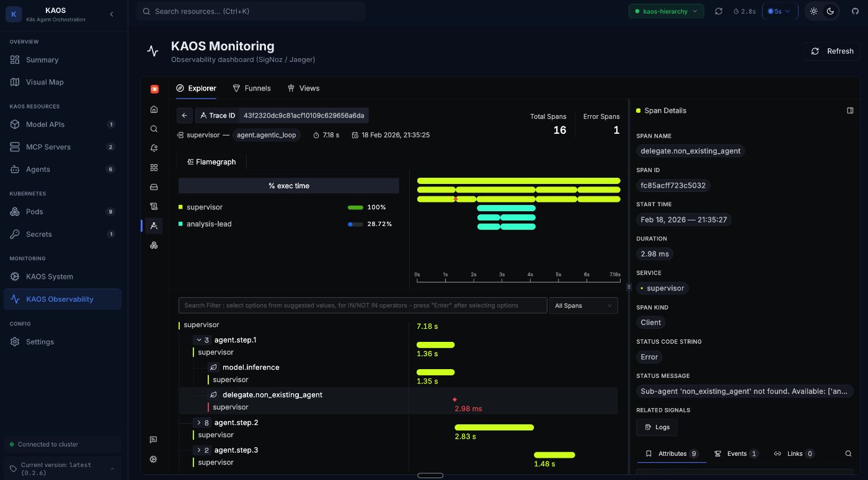Screen dimensions: 868x480
Task: Click the Refresh button on KAOS Monitoring
Action: tap(832, 51)
